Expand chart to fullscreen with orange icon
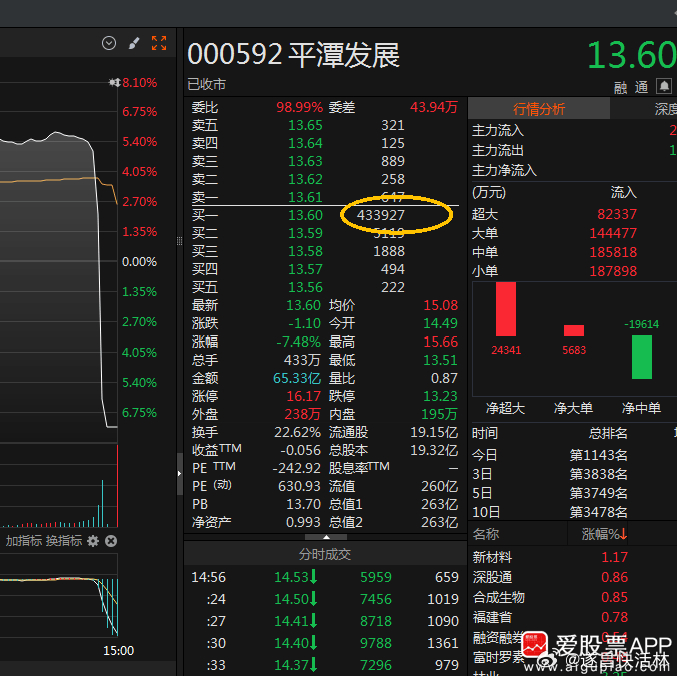This screenshot has height=676, width=677. [159, 43]
